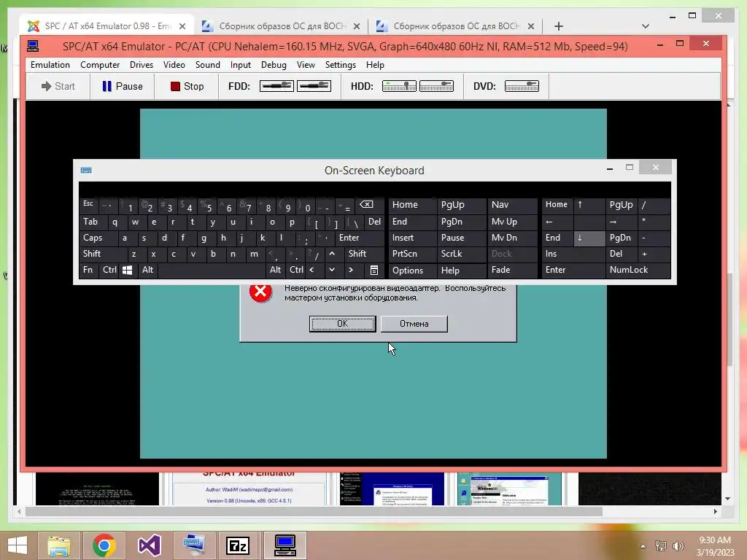
Task: Toggle the left Alt key
Action: pyautogui.click(x=147, y=270)
